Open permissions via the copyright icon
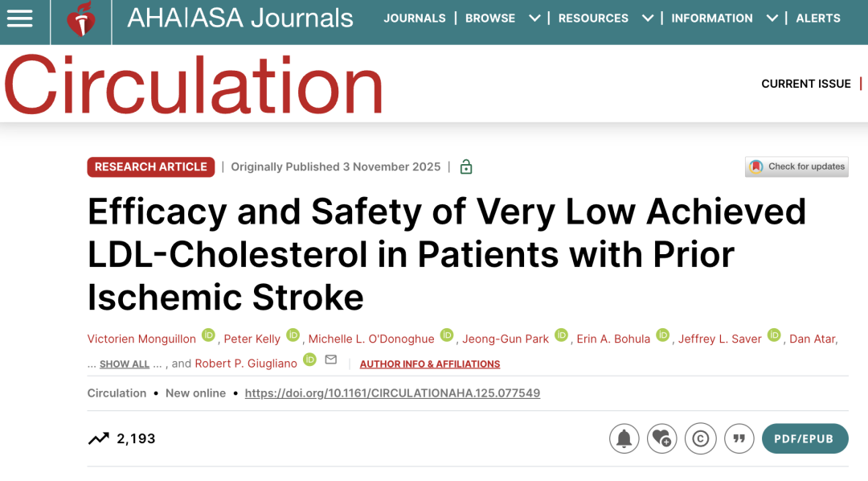Image resolution: width=868 pixels, height=481 pixels. coord(700,438)
